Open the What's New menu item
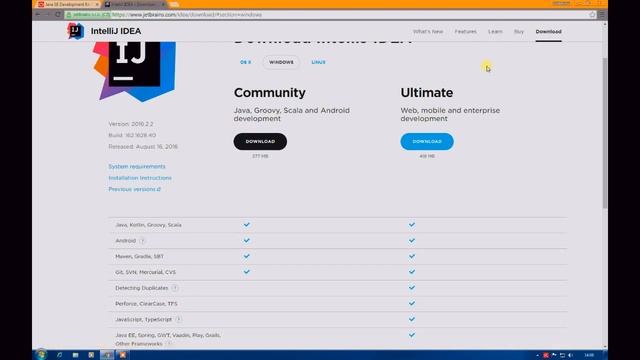This screenshot has height=360, width=640. 428,31
